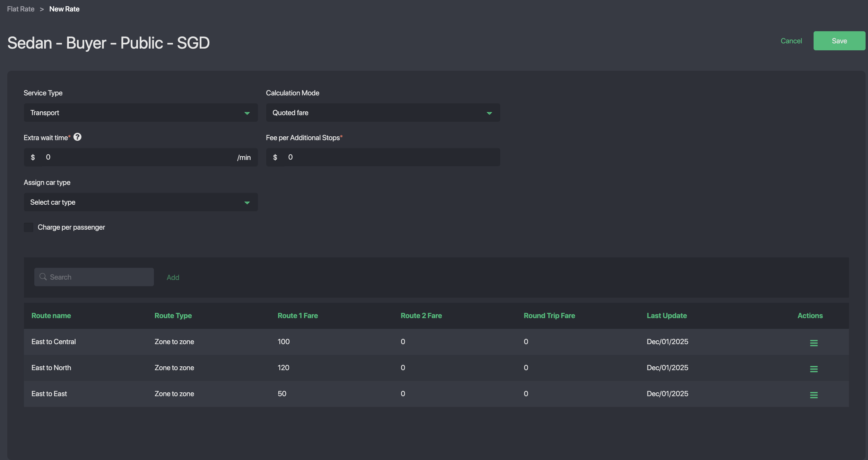868x460 pixels.
Task: Enable Charge per passenger checkbox
Action: (x=28, y=227)
